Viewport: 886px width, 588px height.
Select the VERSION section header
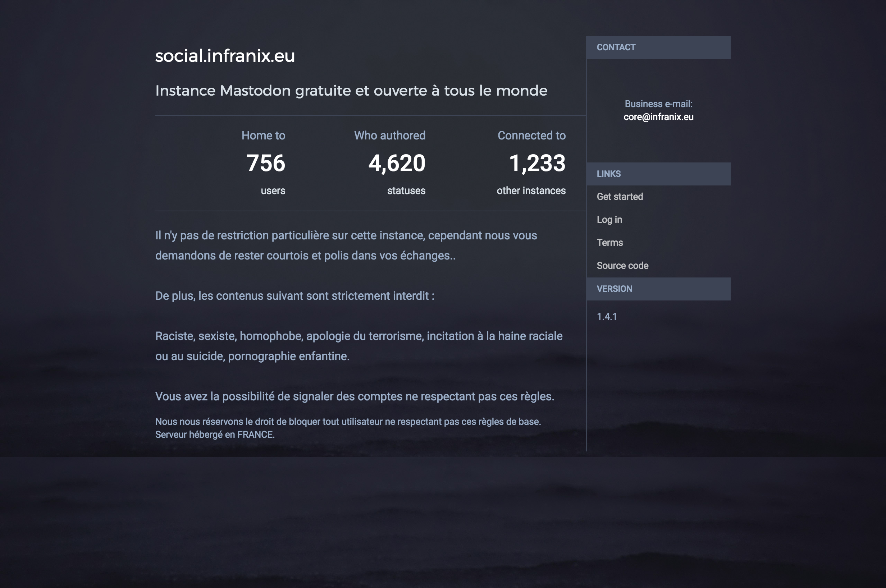(x=658, y=289)
